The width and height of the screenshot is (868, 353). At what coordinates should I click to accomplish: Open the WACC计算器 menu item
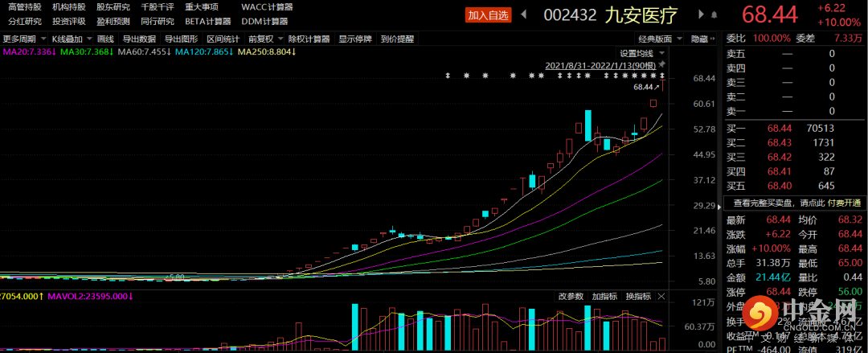(x=267, y=6)
